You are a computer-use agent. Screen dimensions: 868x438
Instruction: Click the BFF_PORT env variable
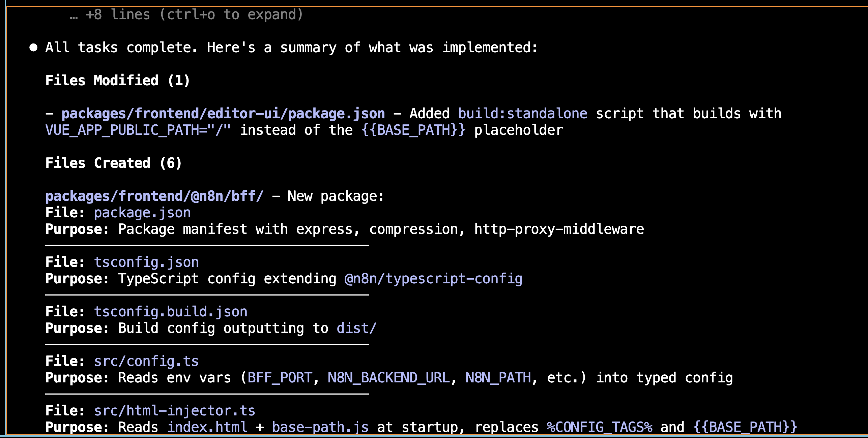[280, 378]
